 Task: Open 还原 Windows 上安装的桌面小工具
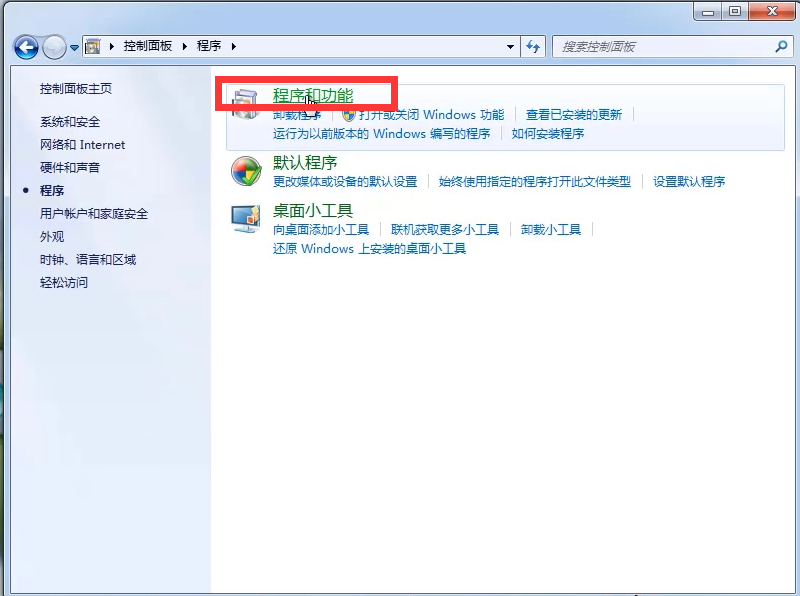coord(369,249)
